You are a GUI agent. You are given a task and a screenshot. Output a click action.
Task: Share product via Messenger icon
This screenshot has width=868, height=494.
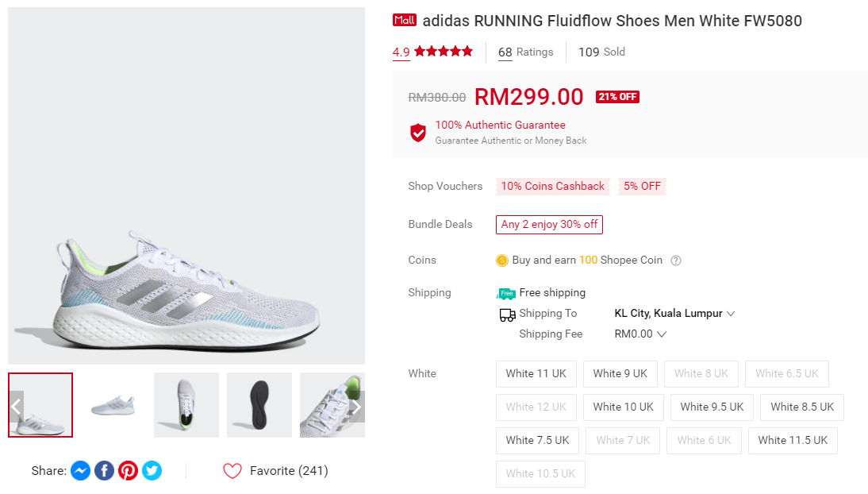(80, 471)
